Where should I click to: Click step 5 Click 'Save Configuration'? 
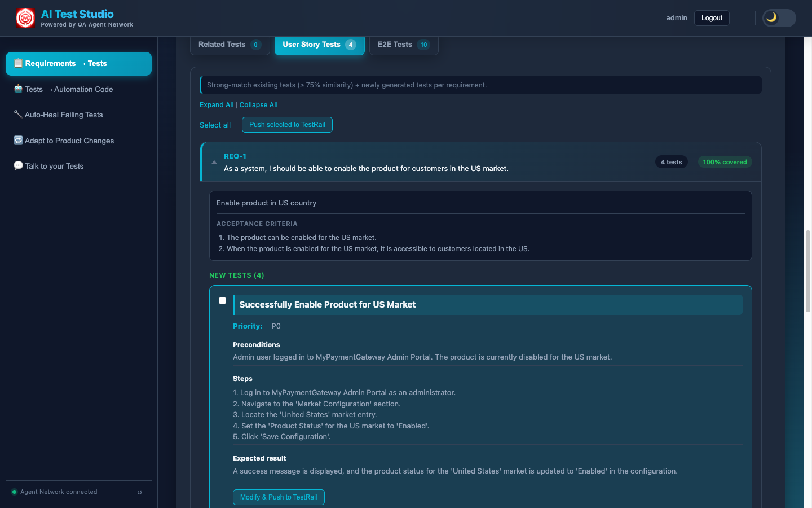[x=282, y=437]
